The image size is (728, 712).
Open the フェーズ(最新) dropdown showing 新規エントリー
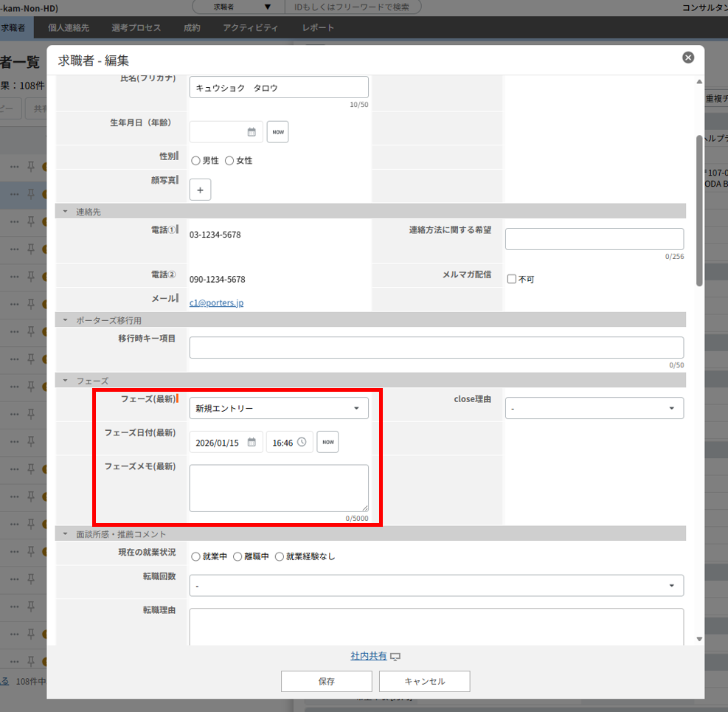pyautogui.click(x=279, y=408)
